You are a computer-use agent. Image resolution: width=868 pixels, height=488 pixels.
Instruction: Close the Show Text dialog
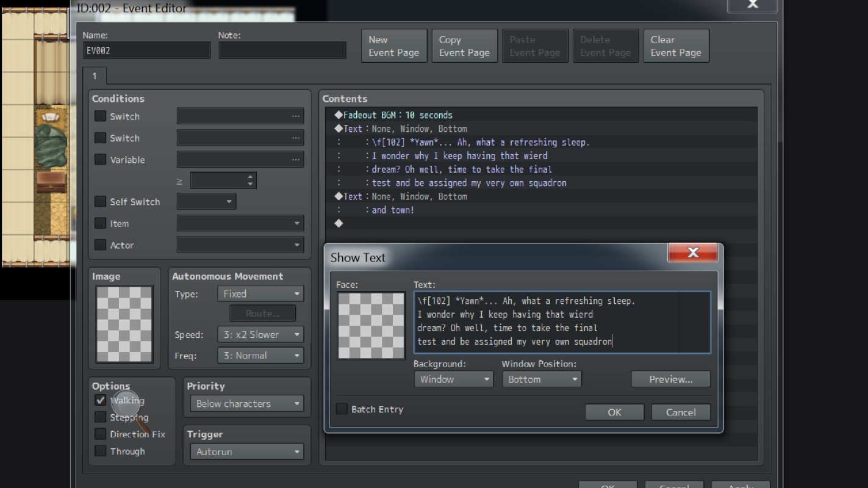pos(692,253)
